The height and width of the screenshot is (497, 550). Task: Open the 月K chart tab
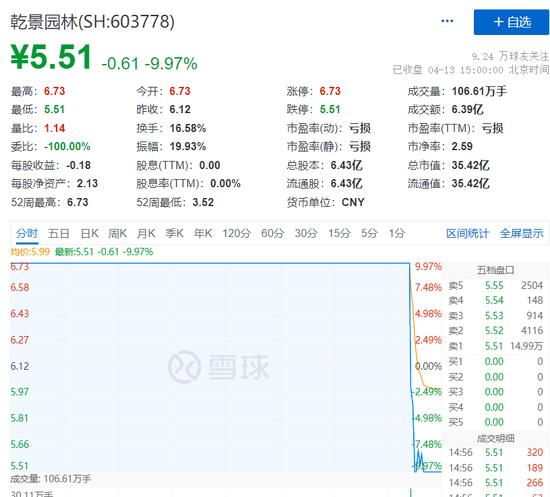[146, 233]
